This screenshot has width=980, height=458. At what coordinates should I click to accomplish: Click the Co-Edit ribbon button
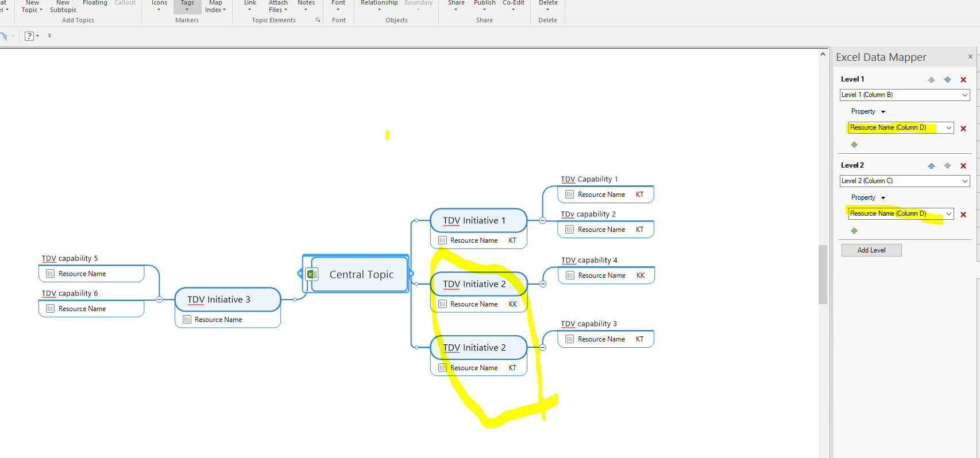(x=514, y=6)
